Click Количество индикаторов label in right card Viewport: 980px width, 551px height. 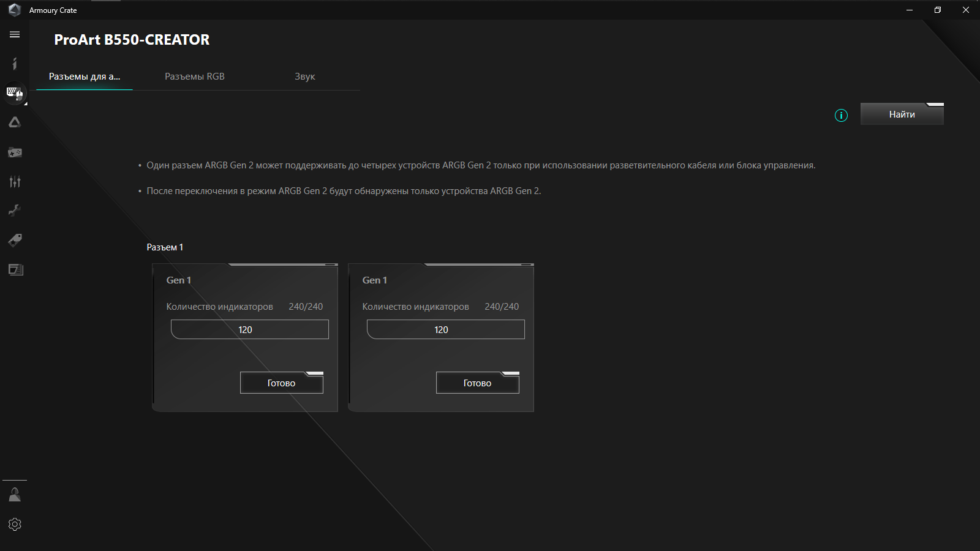(416, 307)
